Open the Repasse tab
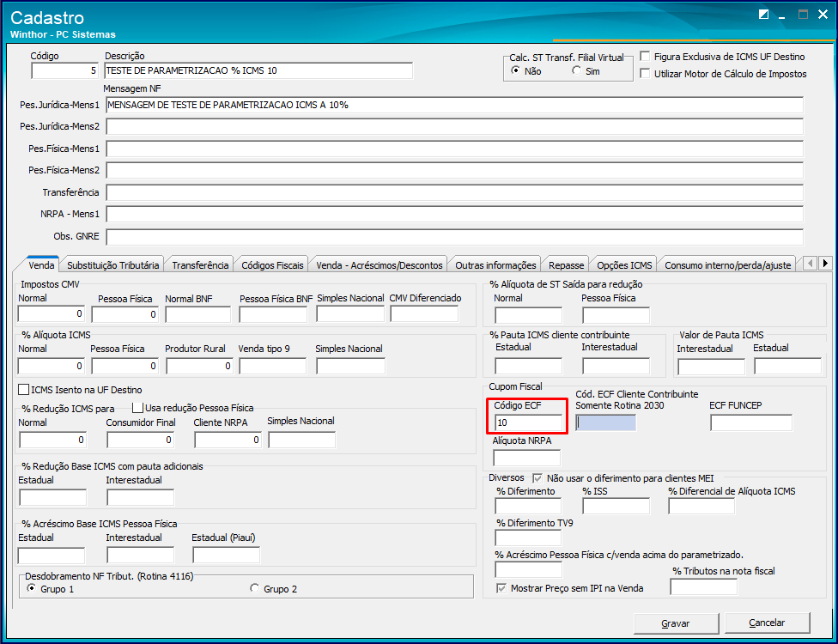 [567, 265]
